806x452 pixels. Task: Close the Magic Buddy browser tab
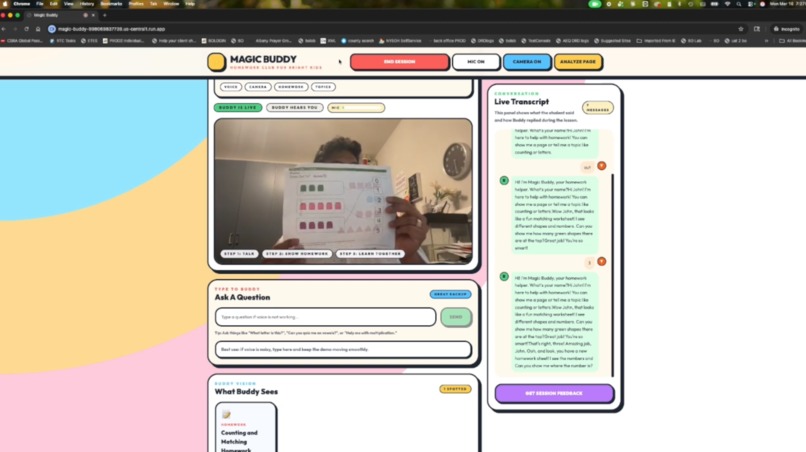(x=93, y=15)
